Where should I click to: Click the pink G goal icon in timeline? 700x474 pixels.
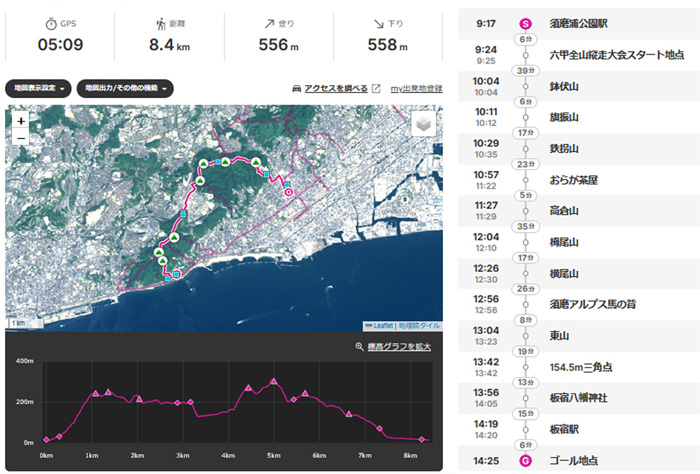coord(525,461)
